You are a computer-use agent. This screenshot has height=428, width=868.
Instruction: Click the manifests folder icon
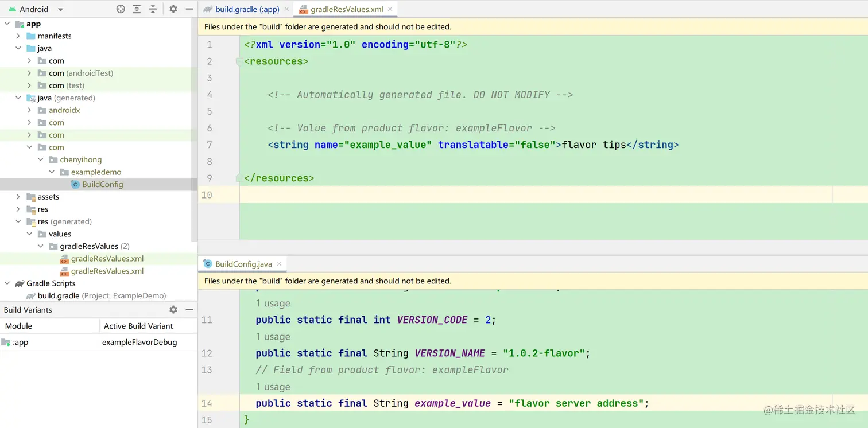click(31, 36)
